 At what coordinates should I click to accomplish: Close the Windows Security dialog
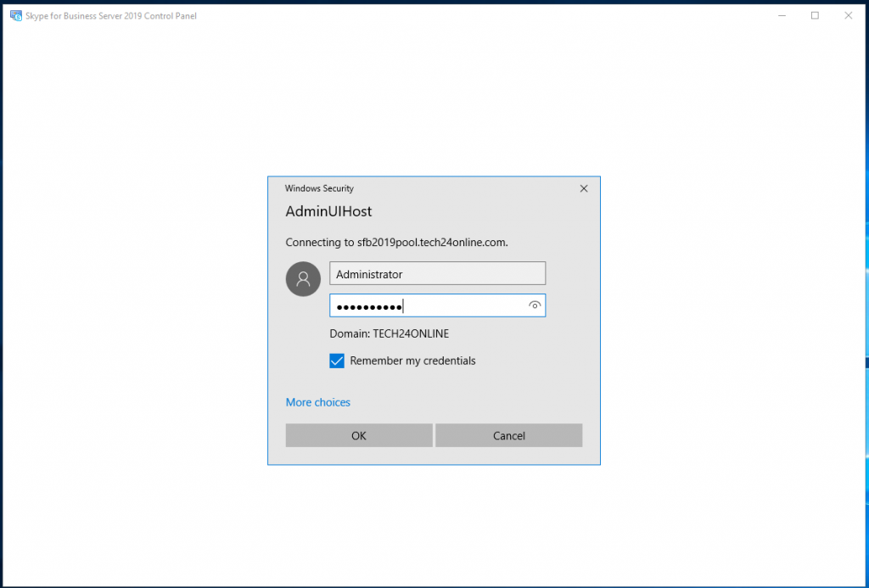tap(583, 188)
